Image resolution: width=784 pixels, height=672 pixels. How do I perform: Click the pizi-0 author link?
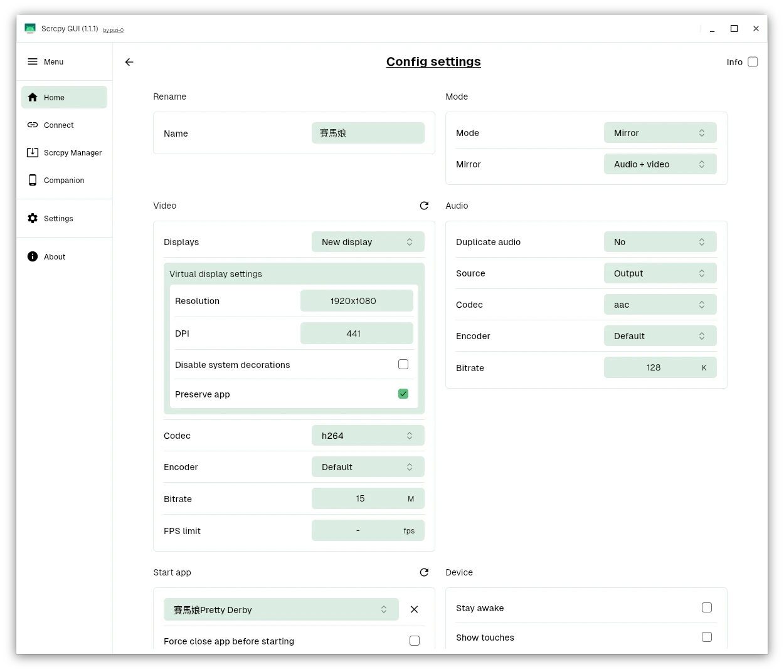click(x=114, y=30)
